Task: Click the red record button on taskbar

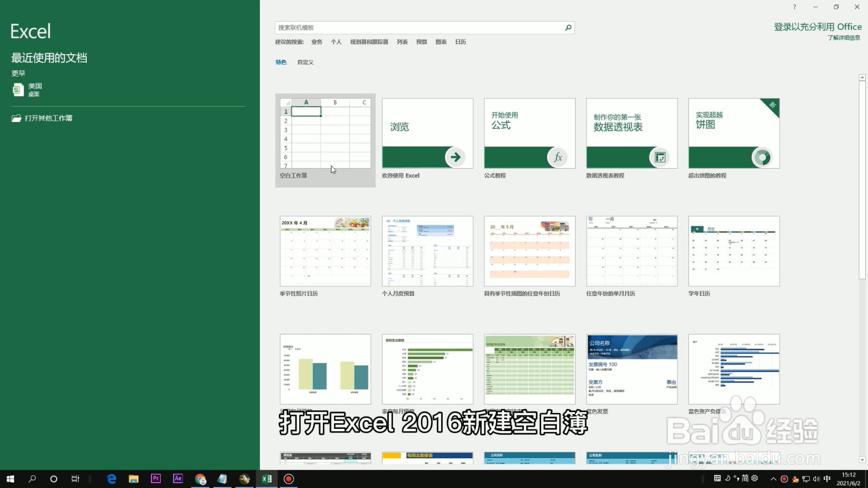Action: click(x=289, y=479)
